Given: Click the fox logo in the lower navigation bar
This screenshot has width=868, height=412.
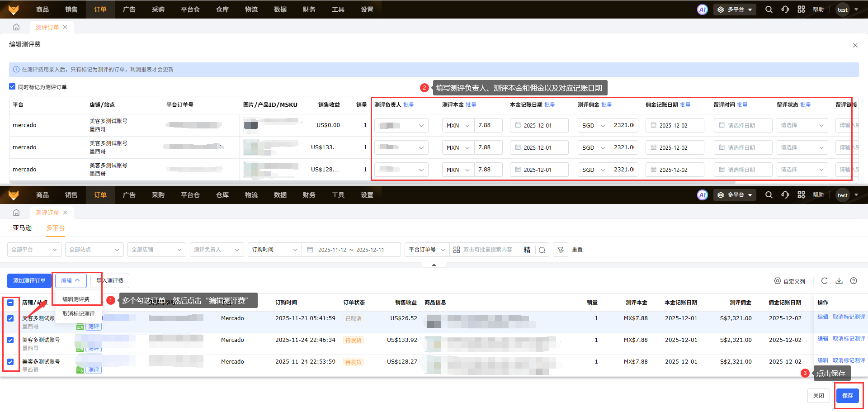Looking at the screenshot, I should (14, 195).
